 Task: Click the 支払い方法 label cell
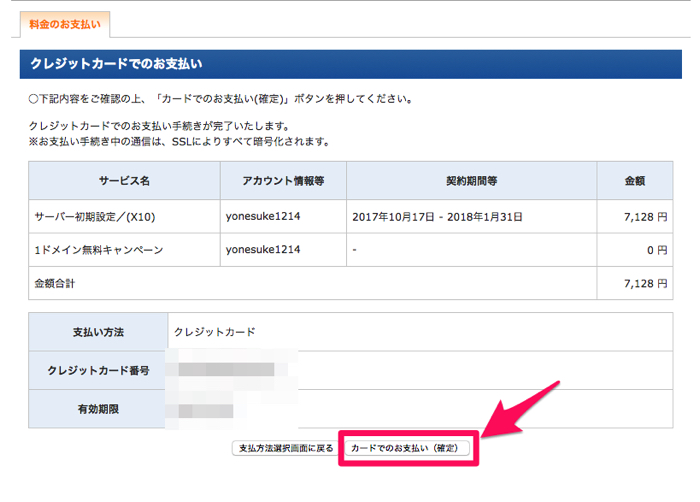pyautogui.click(x=98, y=332)
